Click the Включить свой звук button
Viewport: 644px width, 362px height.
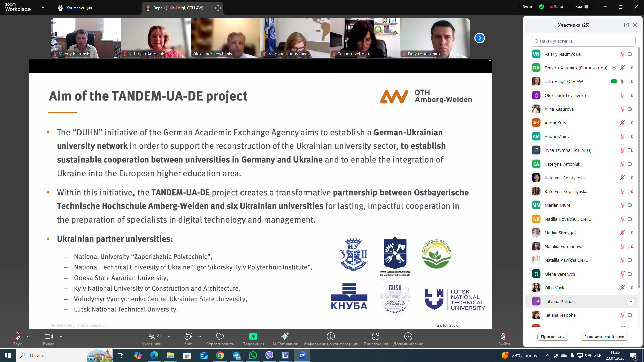coord(604,337)
